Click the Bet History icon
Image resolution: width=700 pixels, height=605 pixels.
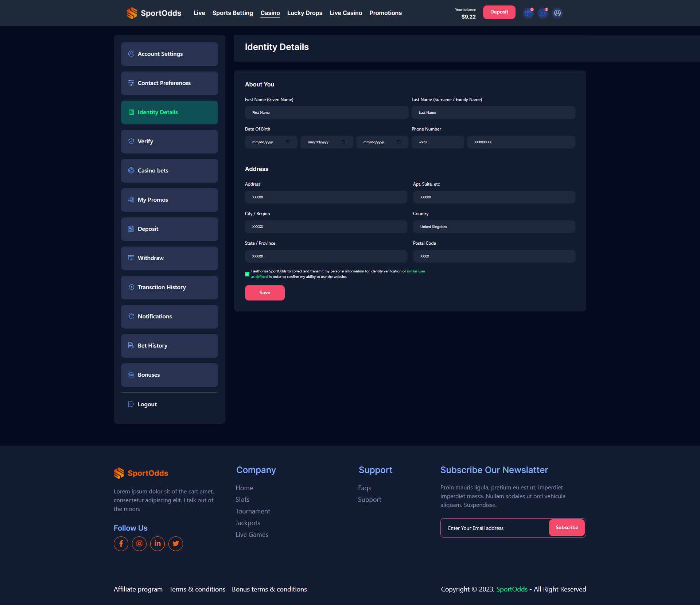tap(131, 345)
